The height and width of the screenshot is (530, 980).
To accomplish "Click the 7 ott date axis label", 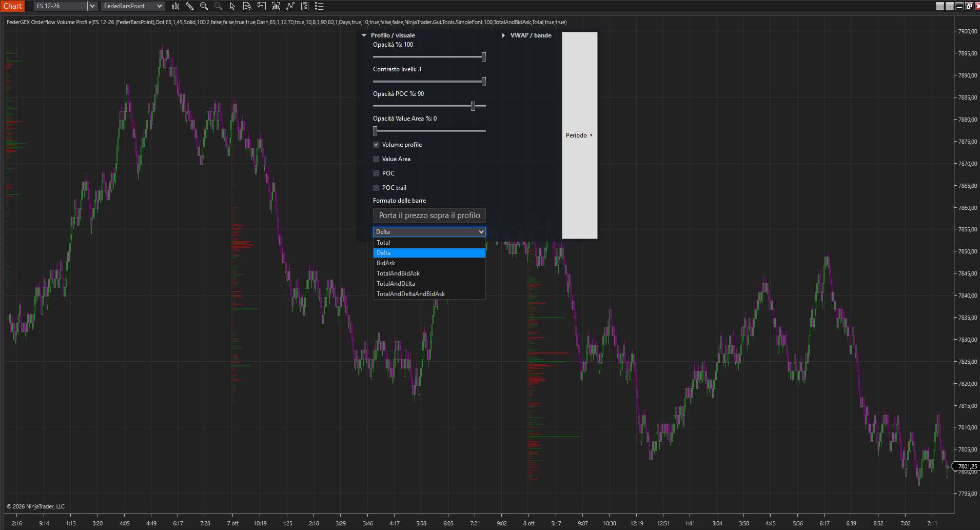I will [x=232, y=523].
